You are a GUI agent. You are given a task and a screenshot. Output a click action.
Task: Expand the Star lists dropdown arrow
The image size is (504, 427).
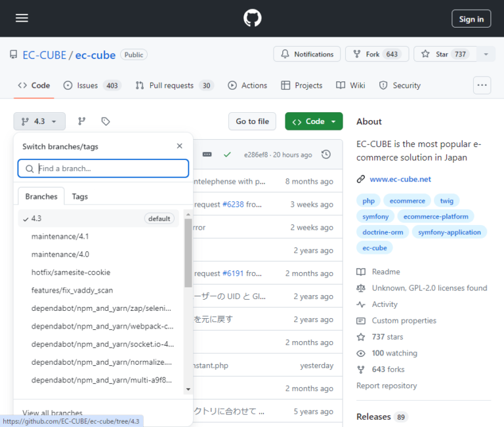(x=486, y=54)
